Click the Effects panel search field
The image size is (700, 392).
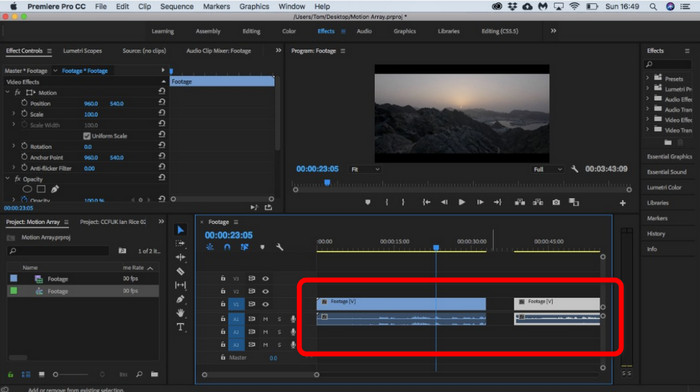click(668, 65)
